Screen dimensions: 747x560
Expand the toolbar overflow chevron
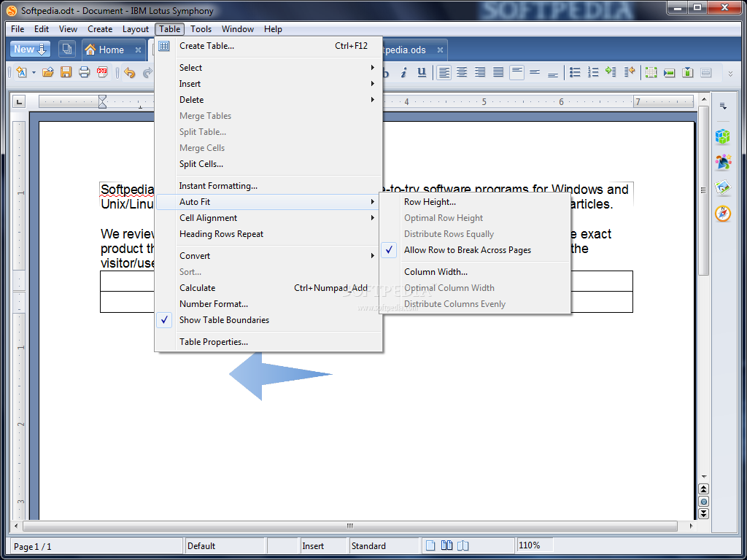coord(730,74)
